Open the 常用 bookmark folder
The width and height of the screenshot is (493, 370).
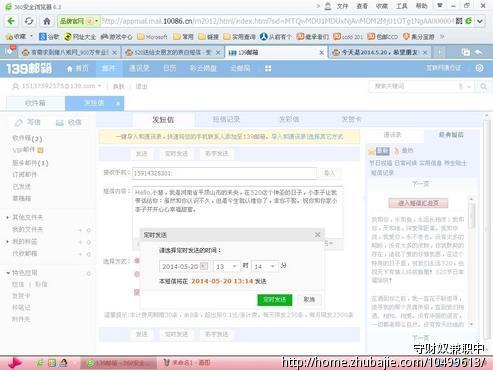184,37
